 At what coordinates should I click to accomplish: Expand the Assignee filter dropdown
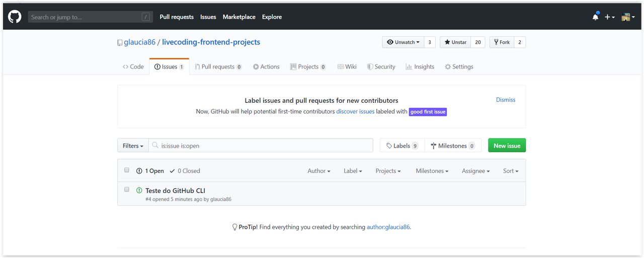point(475,171)
